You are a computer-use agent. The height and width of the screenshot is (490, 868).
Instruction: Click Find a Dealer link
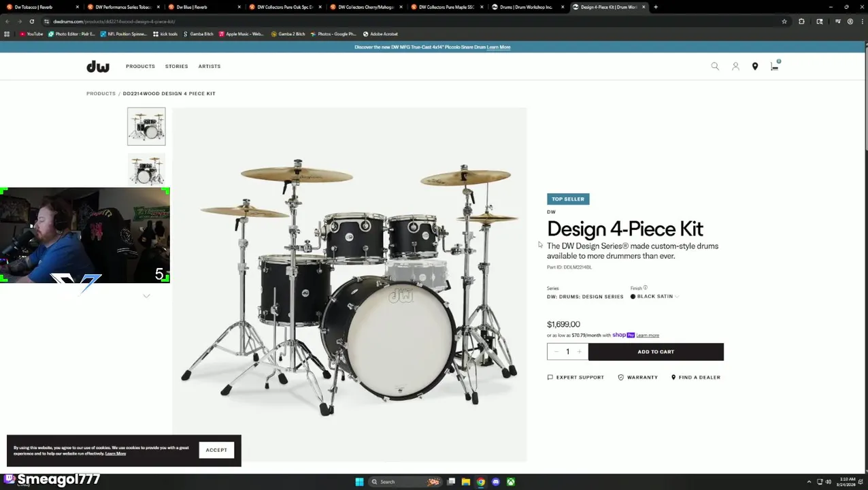pyautogui.click(x=695, y=377)
